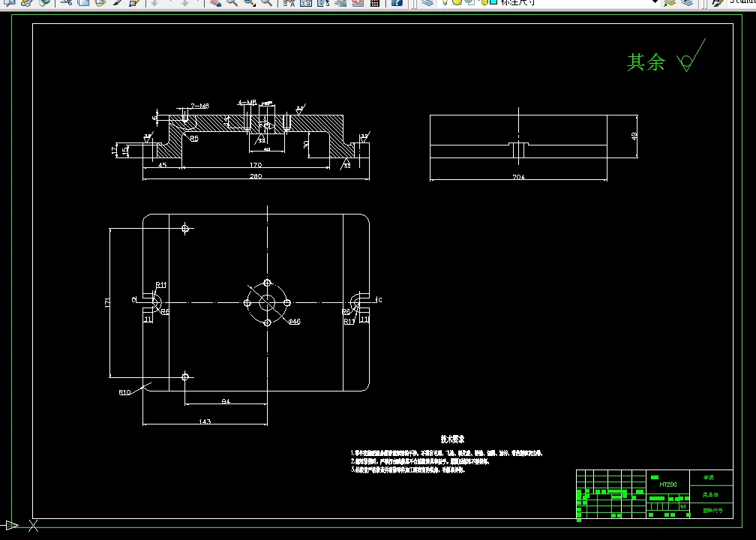
Task: Toggle the layer freeze sun icon
Action: (x=457, y=2)
